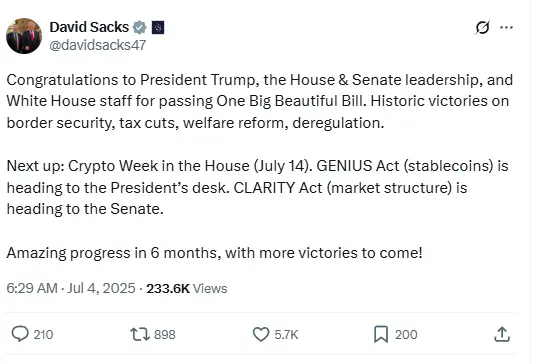The height and width of the screenshot is (364, 535).
Task: Click the reply speech bubble icon
Action: [x=20, y=334]
